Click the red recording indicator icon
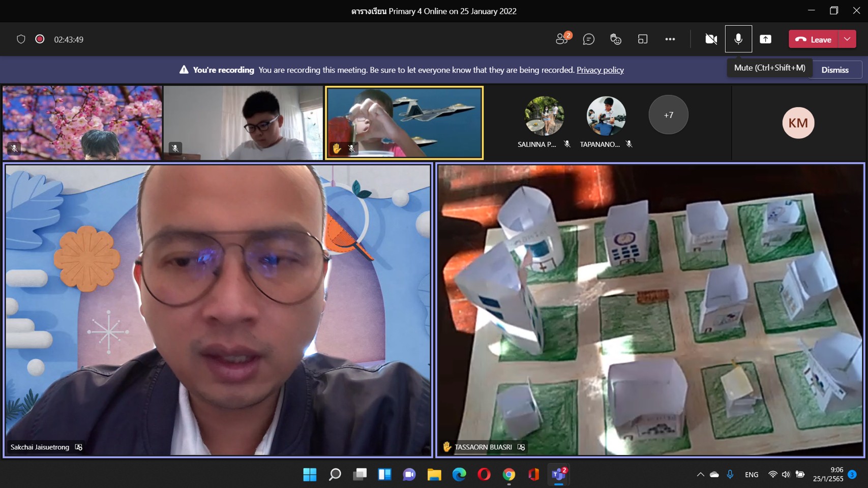The image size is (868, 488). [40, 39]
